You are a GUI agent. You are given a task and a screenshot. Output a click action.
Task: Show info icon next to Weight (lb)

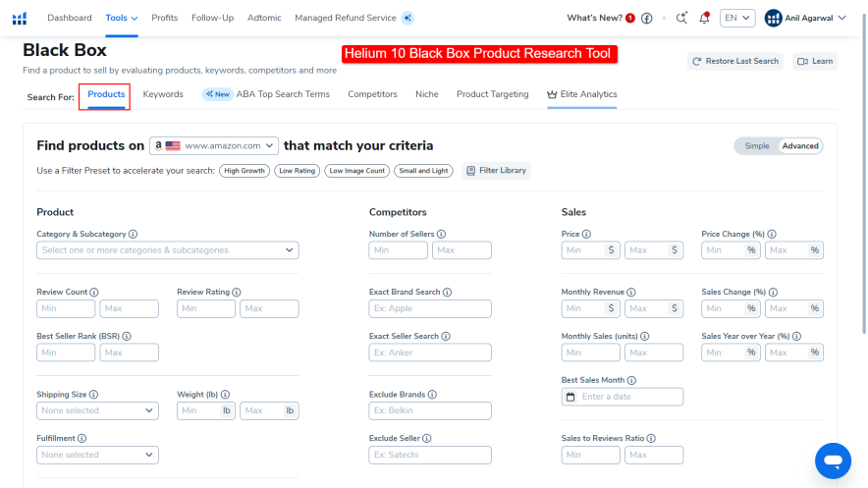pyautogui.click(x=225, y=395)
